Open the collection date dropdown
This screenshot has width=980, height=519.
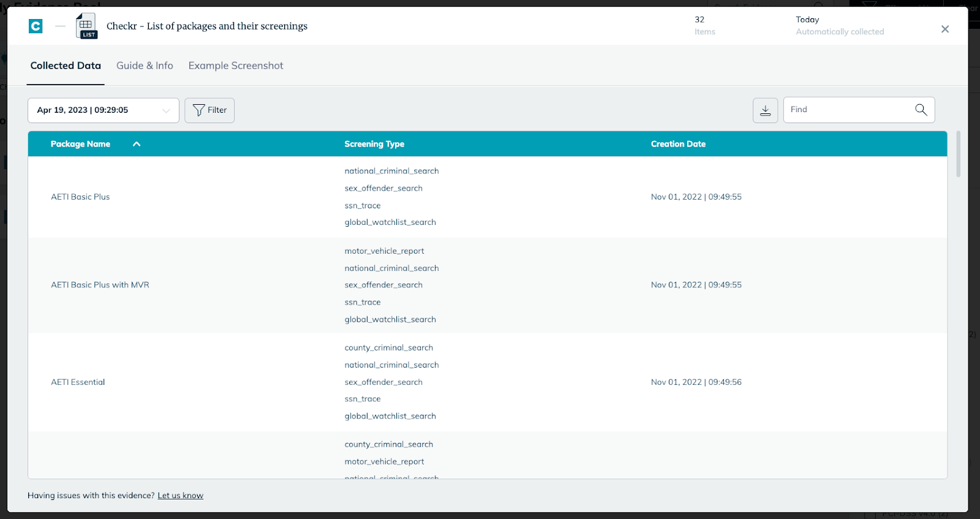click(x=104, y=110)
